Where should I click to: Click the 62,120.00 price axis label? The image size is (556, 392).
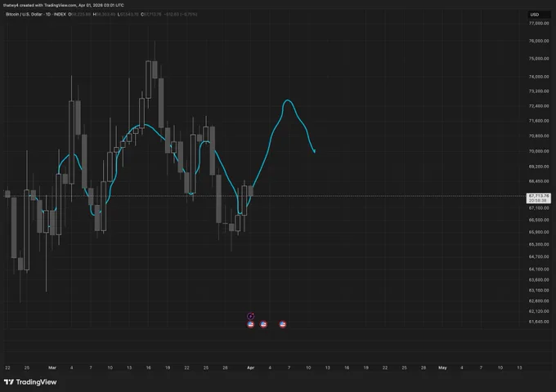(x=539, y=311)
